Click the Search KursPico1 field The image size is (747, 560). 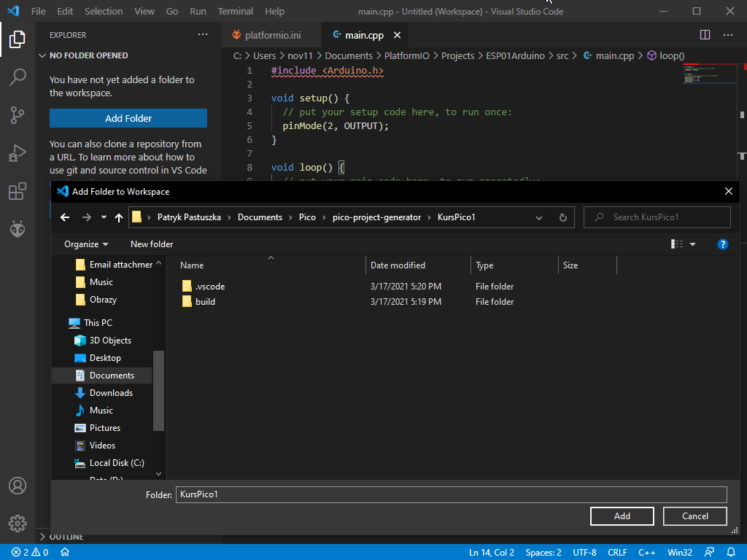[x=657, y=217]
